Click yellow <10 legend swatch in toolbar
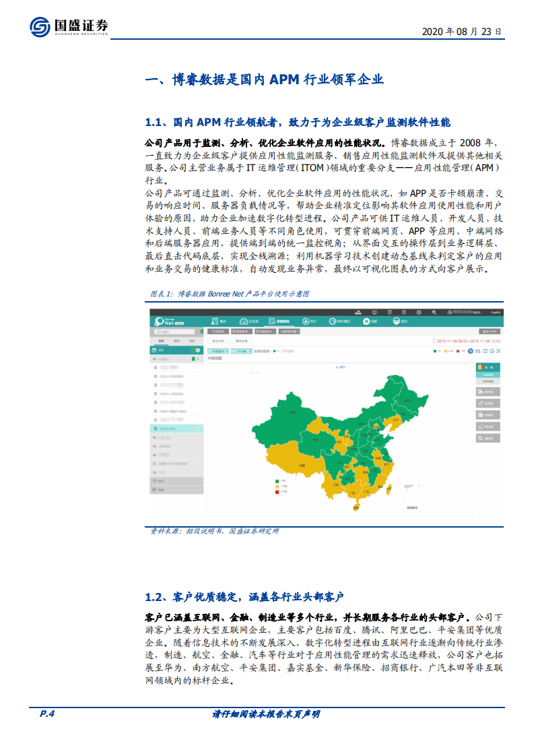The height and width of the screenshot is (756, 534). point(445,351)
